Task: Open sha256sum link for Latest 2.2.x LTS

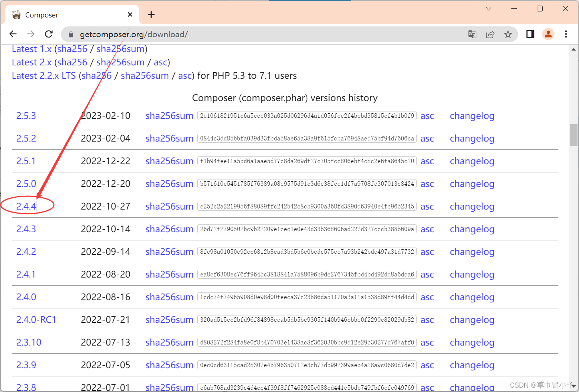Action: pyautogui.click(x=145, y=76)
